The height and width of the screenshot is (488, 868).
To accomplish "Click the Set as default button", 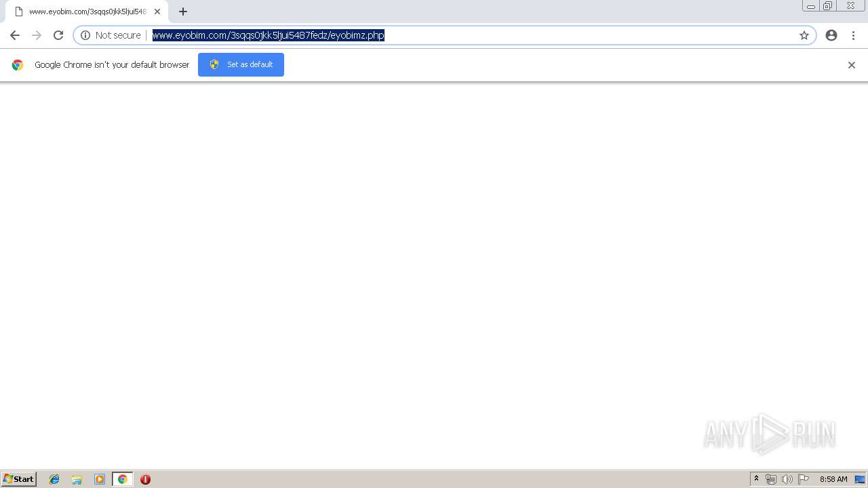I will (x=241, y=64).
